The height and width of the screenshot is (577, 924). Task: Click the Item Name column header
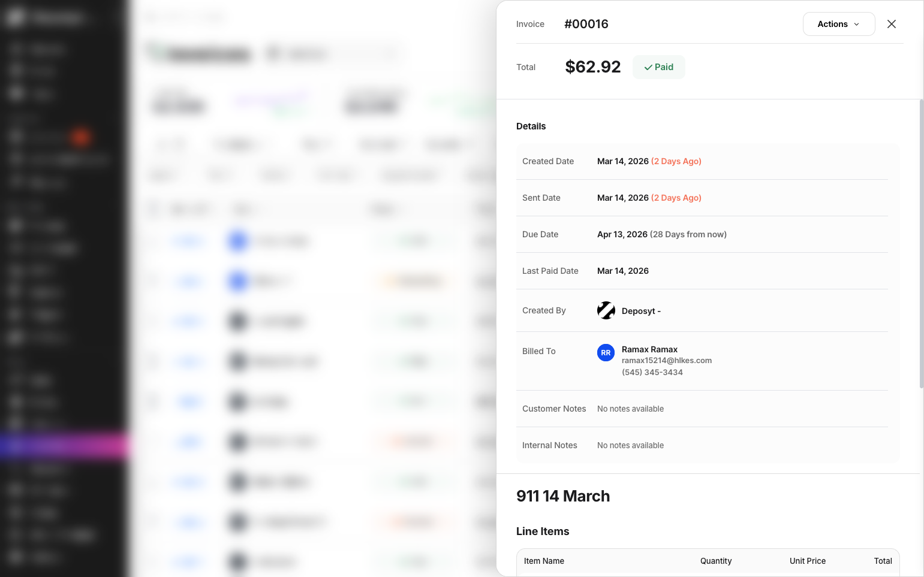(x=544, y=561)
